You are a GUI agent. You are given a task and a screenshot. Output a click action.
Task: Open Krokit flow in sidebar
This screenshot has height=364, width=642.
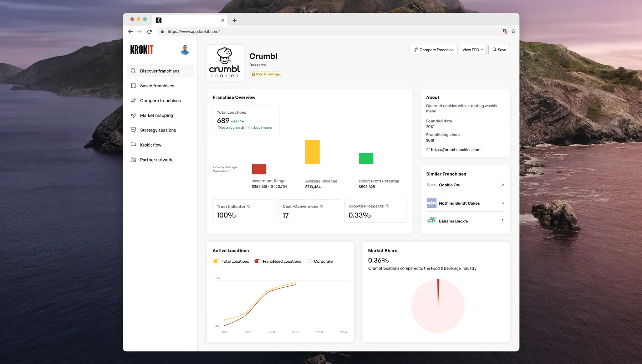(x=160, y=145)
